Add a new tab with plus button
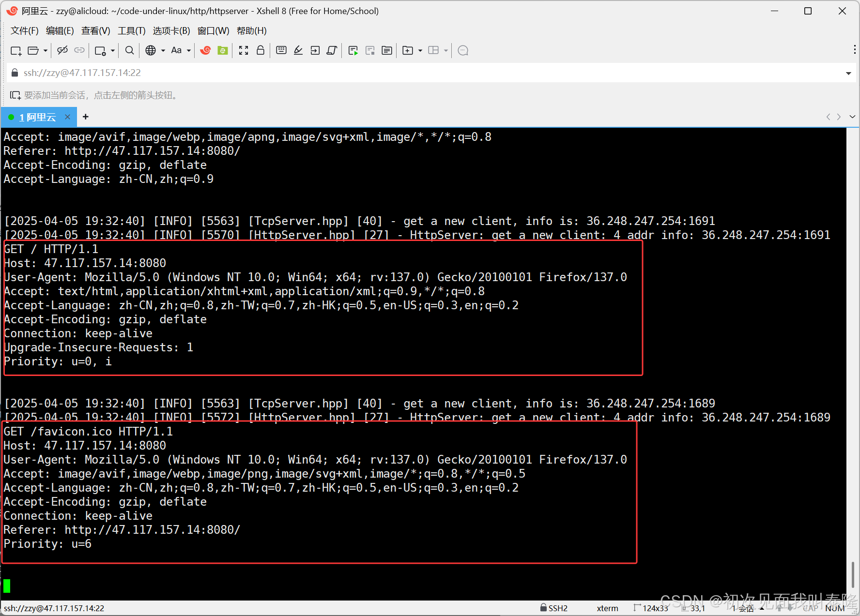This screenshot has height=616, width=860. (x=86, y=117)
